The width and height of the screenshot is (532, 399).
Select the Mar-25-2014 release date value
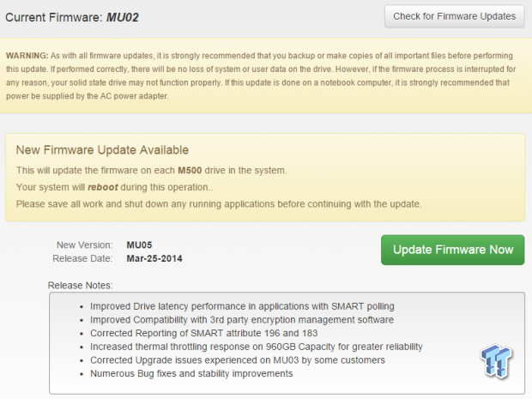tap(154, 258)
